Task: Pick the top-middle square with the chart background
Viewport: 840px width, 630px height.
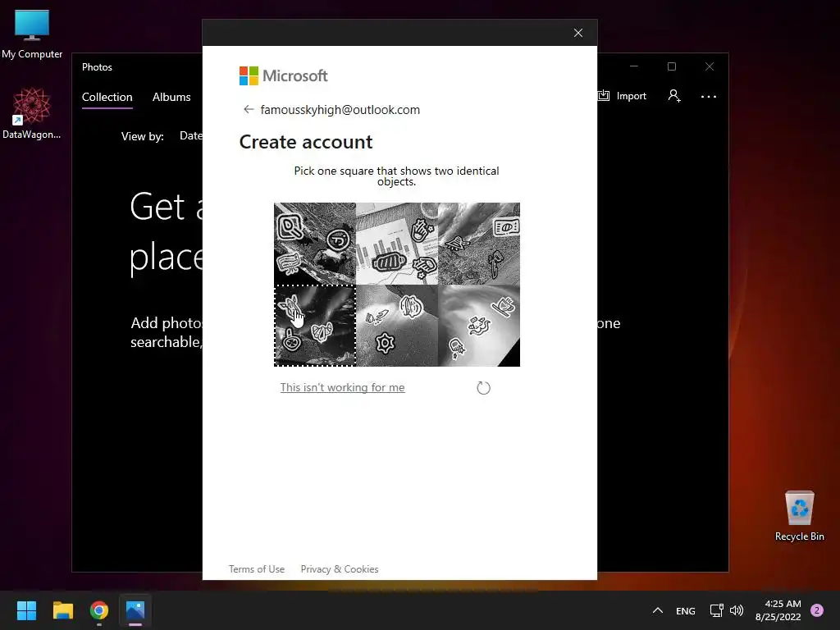Action: 397,243
